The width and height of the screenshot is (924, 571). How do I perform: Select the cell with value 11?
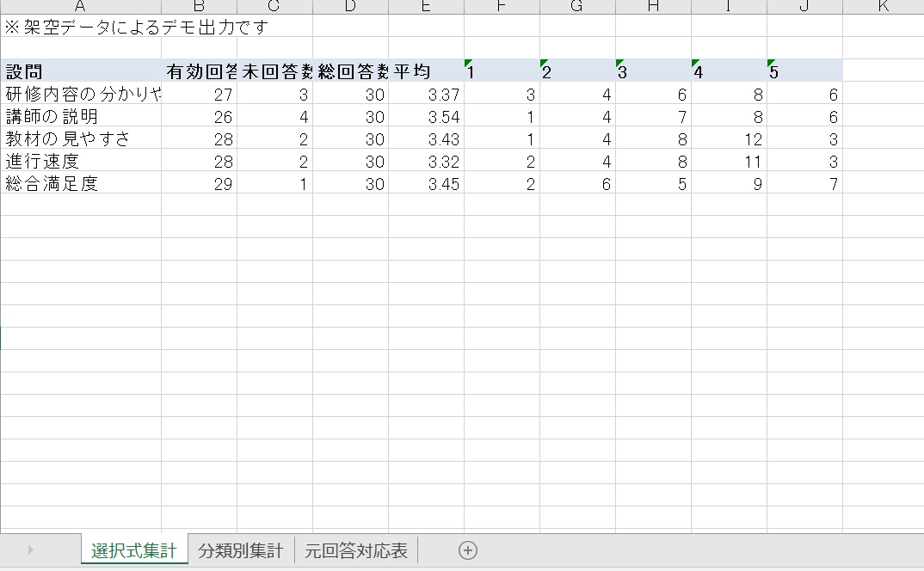[x=729, y=161]
